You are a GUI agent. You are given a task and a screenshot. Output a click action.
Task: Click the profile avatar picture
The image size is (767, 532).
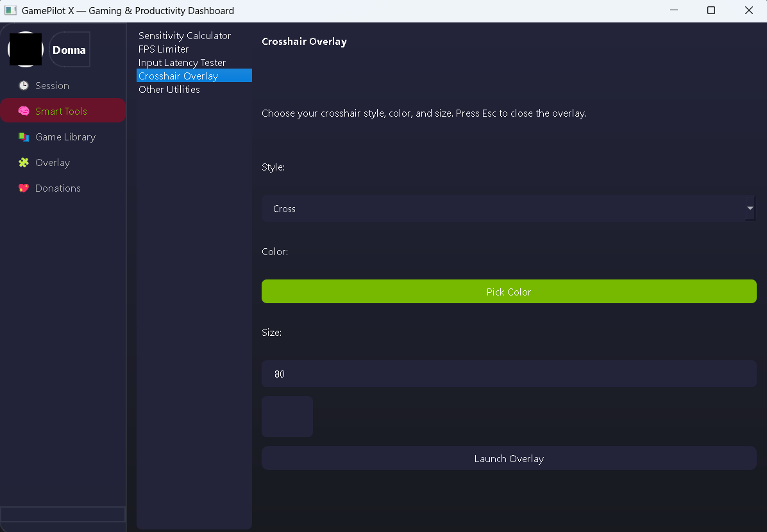[x=26, y=49]
